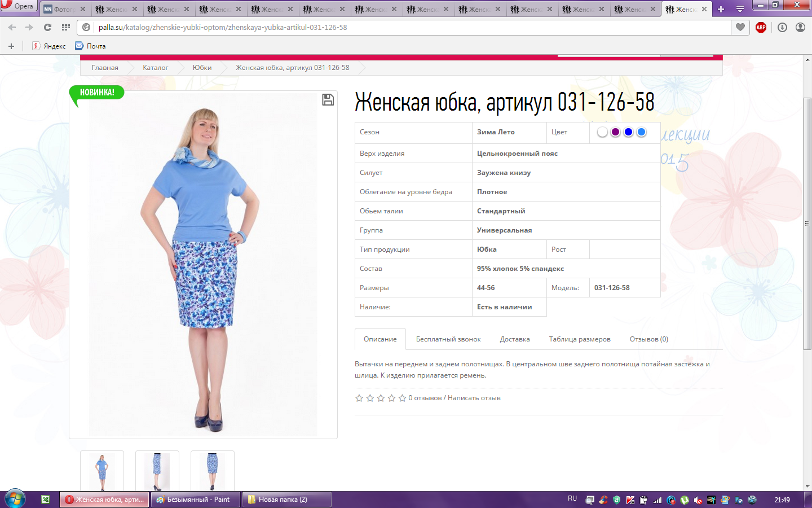Open the tab menu list icon
Image resolution: width=812 pixels, height=508 pixels.
pyautogui.click(x=740, y=9)
